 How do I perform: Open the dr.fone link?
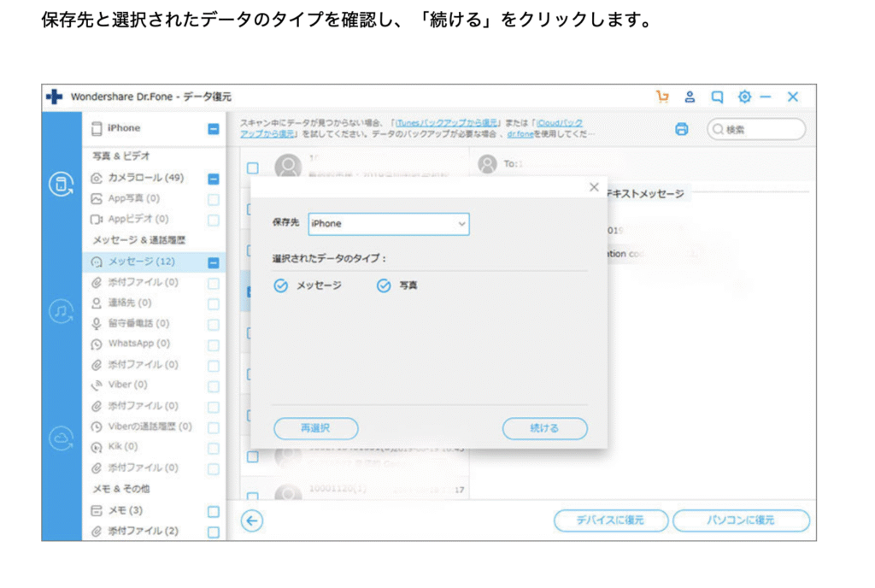pos(520,134)
